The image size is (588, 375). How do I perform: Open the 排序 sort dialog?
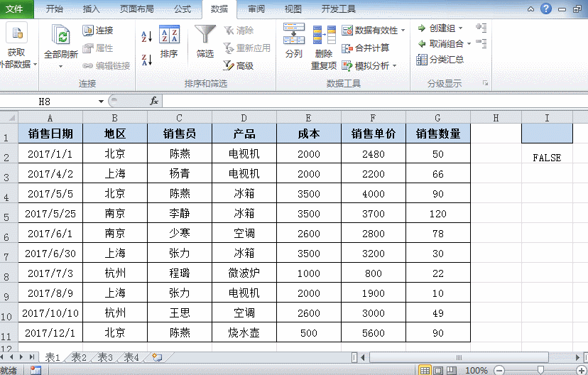pyautogui.click(x=169, y=41)
